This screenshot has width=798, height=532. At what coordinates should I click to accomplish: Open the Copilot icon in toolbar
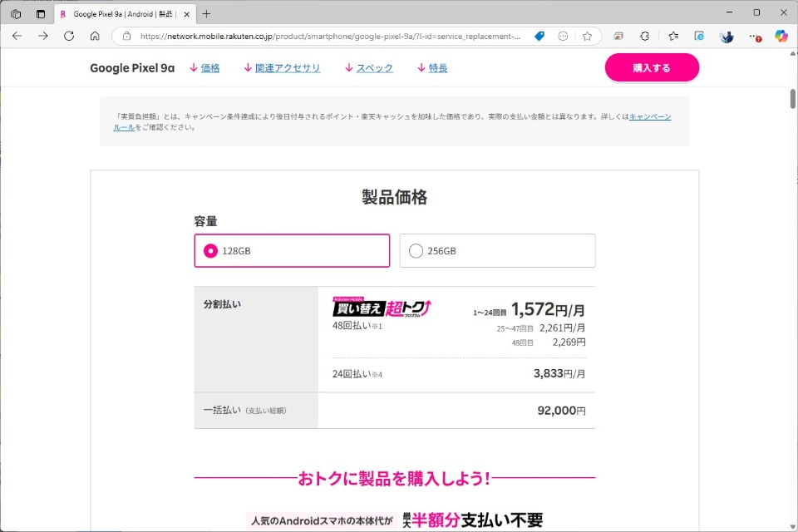tap(781, 36)
